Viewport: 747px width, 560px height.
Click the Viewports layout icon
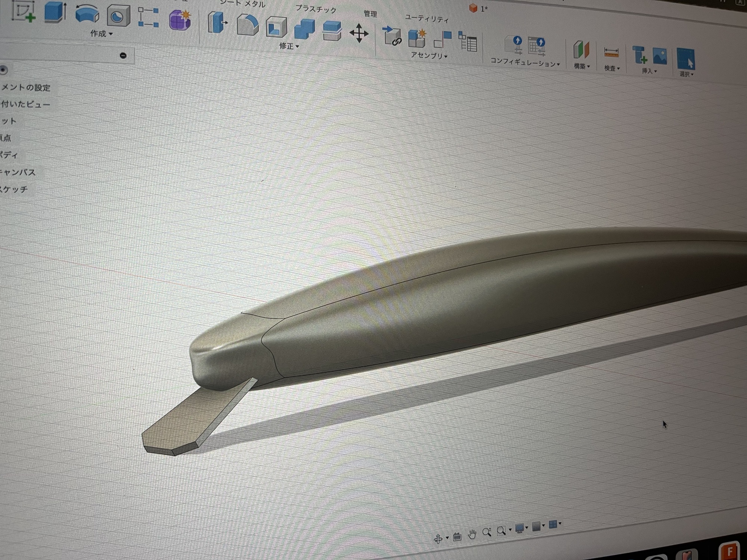click(553, 524)
